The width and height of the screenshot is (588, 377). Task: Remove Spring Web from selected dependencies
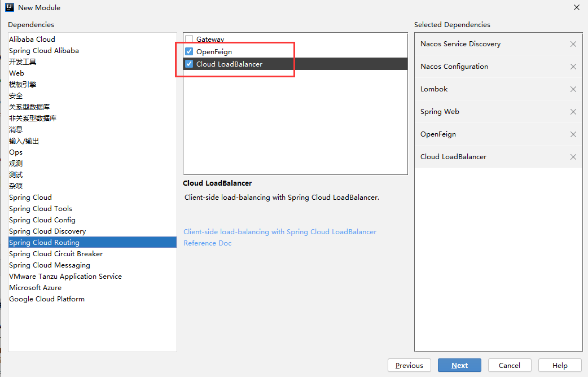pos(573,112)
